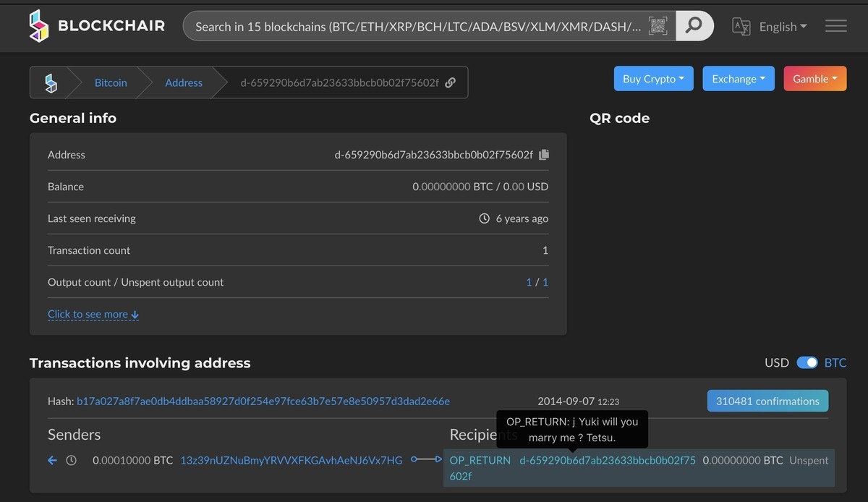Scan QR code icon in search bar

pyautogui.click(x=657, y=26)
